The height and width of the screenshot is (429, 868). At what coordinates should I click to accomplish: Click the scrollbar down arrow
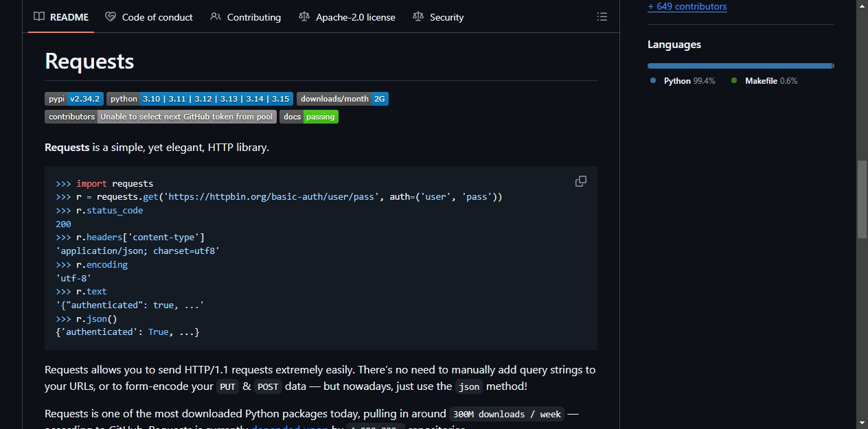[x=862, y=423]
